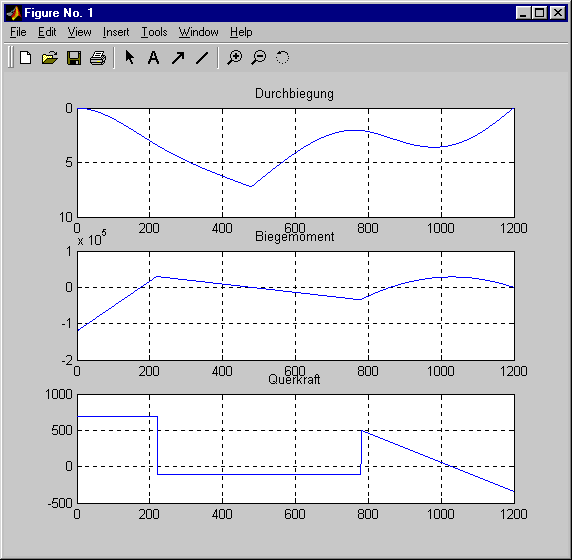Click the Durchbiegung plot title
572x560 pixels.
click(x=294, y=94)
